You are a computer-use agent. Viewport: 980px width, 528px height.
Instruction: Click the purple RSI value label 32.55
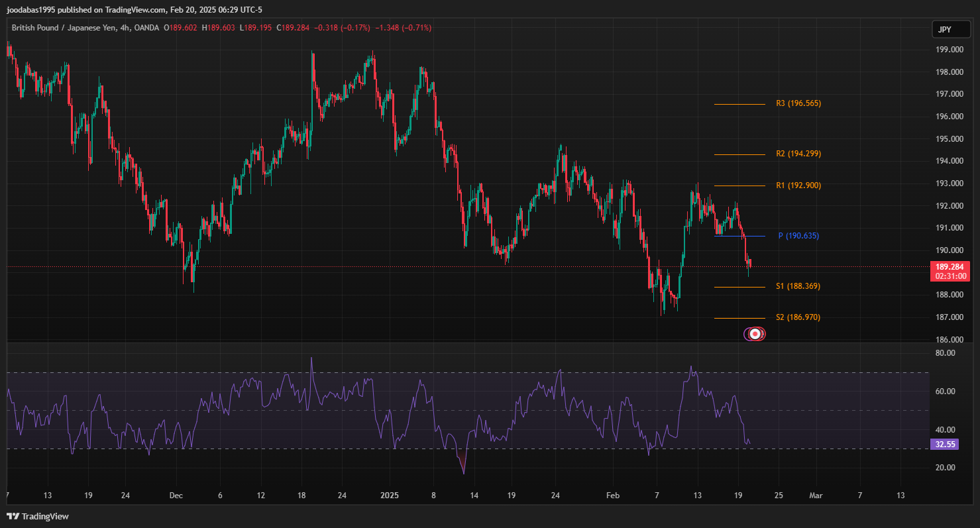[x=944, y=445]
